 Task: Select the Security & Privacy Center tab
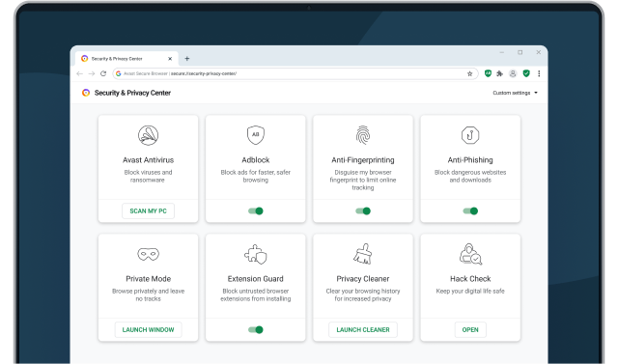click(126, 59)
